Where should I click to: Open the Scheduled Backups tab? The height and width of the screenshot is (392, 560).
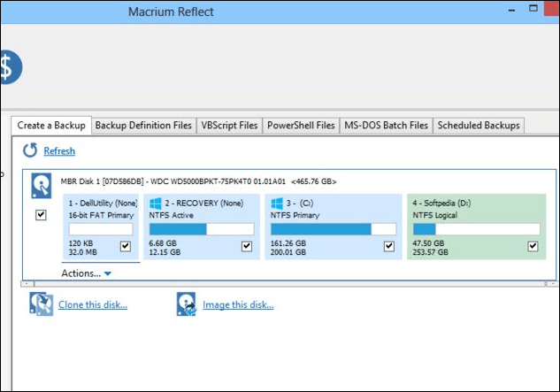479,126
